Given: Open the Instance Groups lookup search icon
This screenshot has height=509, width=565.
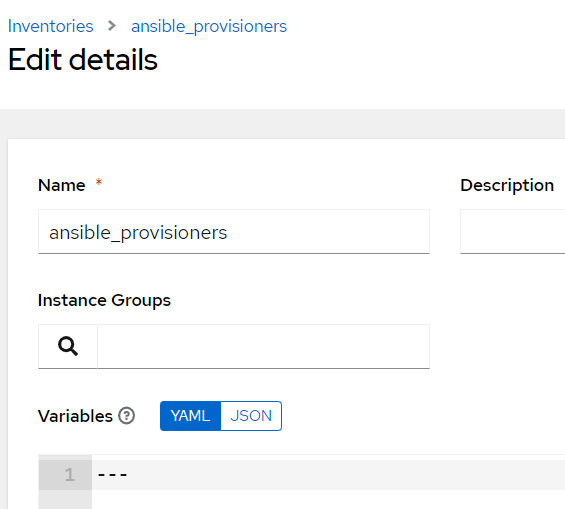Looking at the screenshot, I should pyautogui.click(x=68, y=346).
